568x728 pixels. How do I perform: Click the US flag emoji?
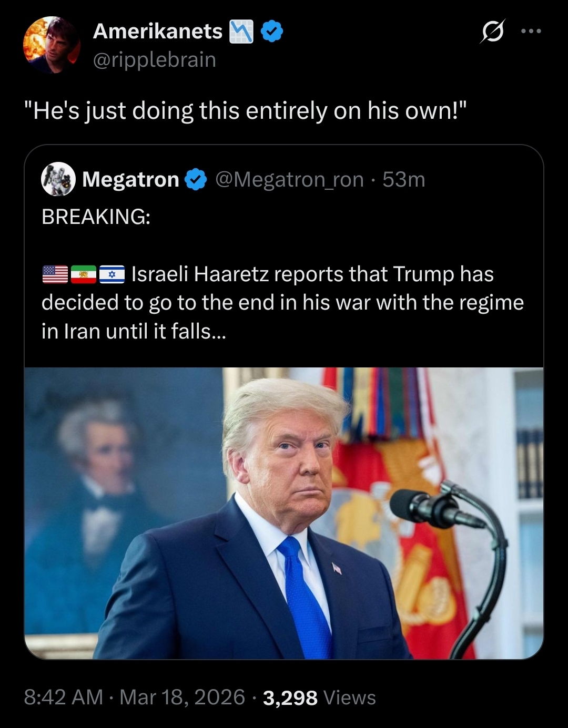(x=55, y=274)
